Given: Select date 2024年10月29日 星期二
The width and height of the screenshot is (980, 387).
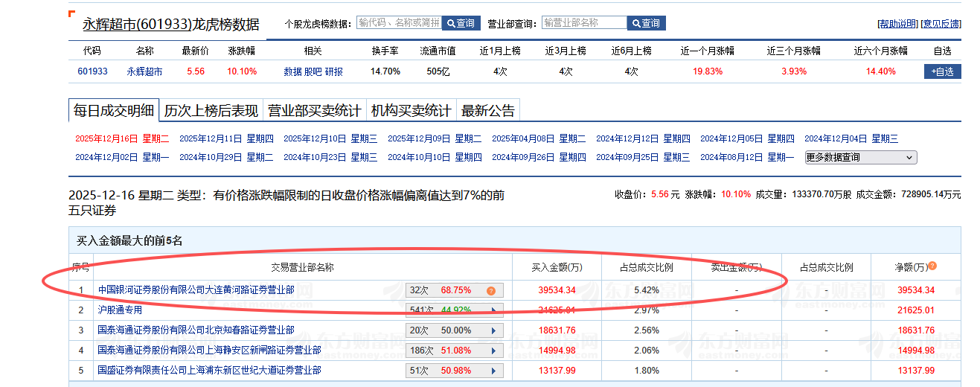Looking at the screenshot, I should tap(226, 157).
